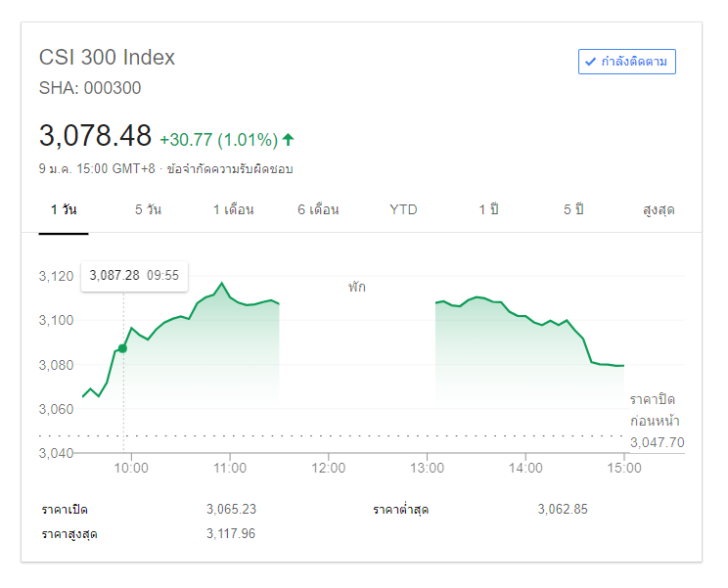Open the 6 เดือน chart range
Viewport: 728px width, 588px height.
[318, 209]
